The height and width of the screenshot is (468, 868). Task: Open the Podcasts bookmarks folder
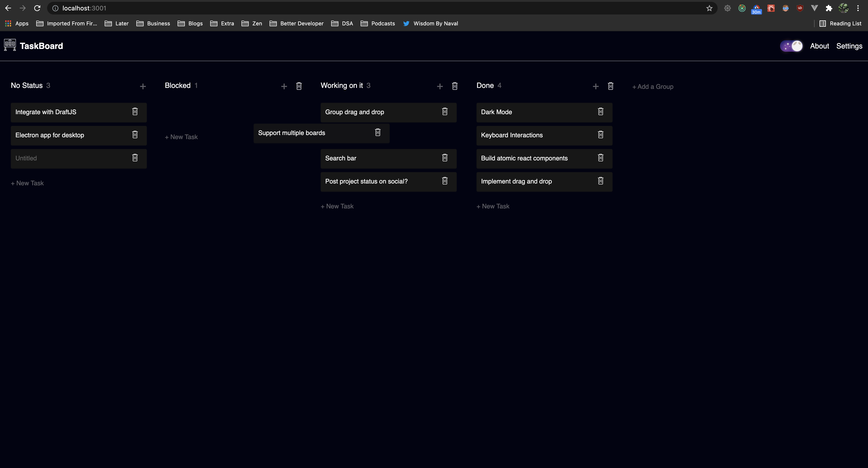pos(378,23)
